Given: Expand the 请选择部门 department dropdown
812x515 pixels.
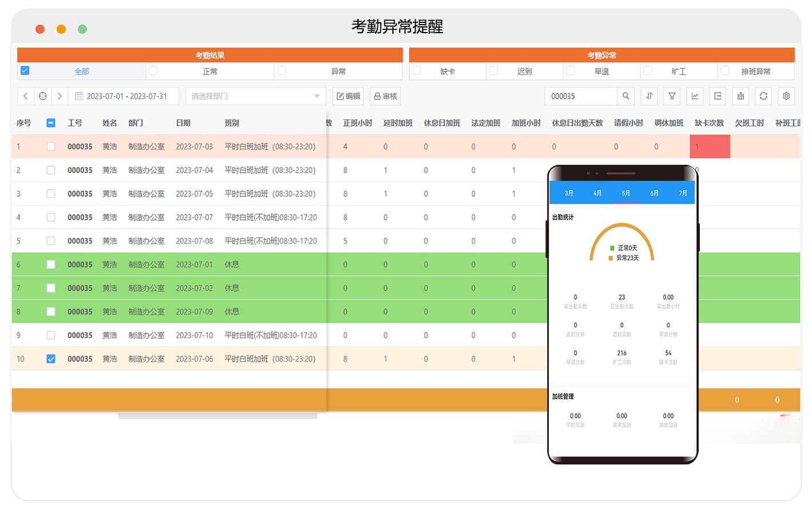Looking at the screenshot, I should pyautogui.click(x=255, y=96).
